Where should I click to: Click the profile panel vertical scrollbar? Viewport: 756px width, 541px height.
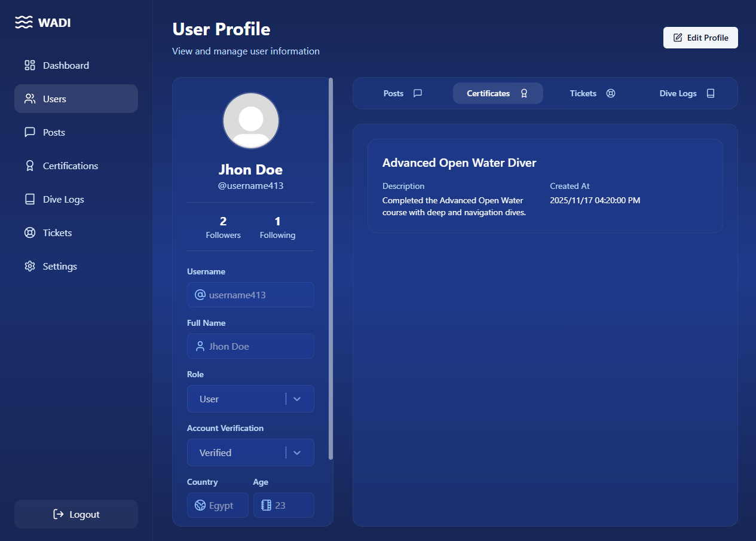tap(331, 269)
